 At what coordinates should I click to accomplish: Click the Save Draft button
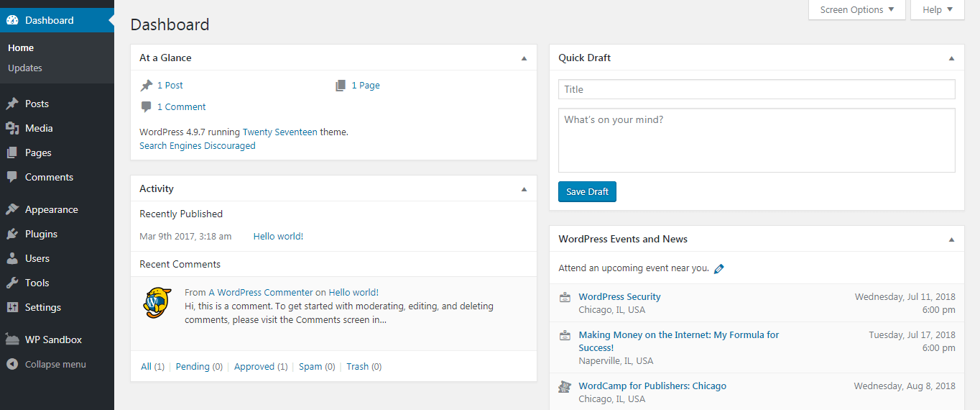pos(587,192)
